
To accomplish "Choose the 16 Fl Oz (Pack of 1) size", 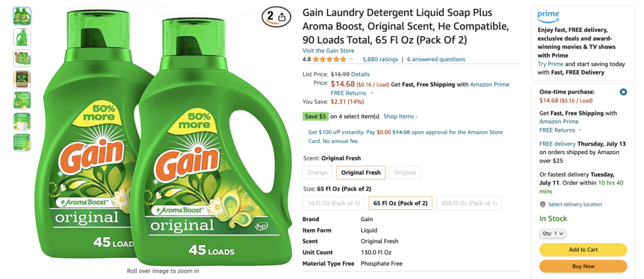I will click(333, 203).
